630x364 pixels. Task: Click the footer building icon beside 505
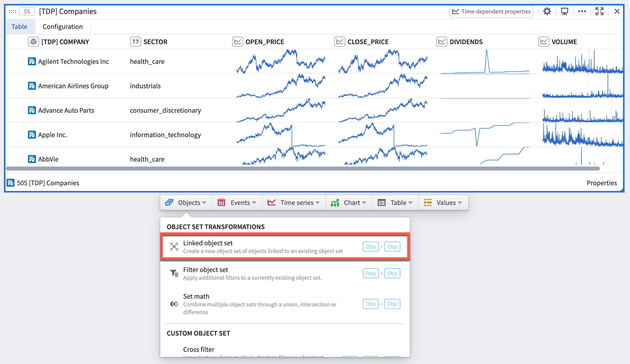(10, 183)
